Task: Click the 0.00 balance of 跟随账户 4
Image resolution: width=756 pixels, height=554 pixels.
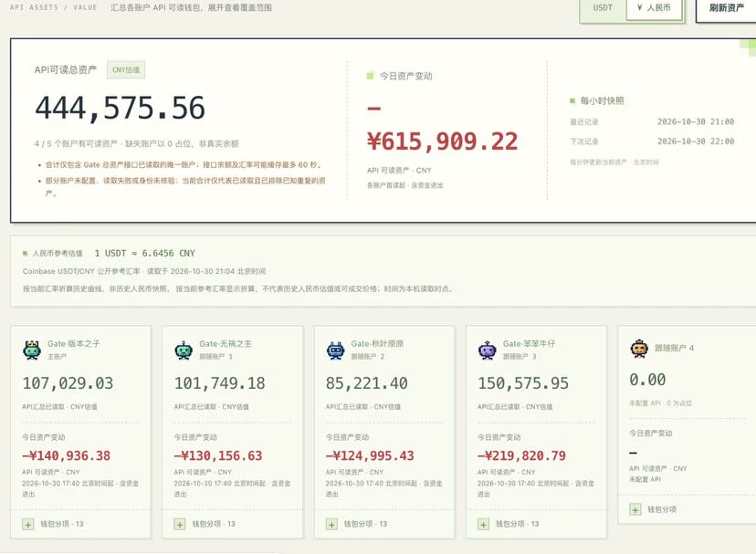Action: (647, 380)
